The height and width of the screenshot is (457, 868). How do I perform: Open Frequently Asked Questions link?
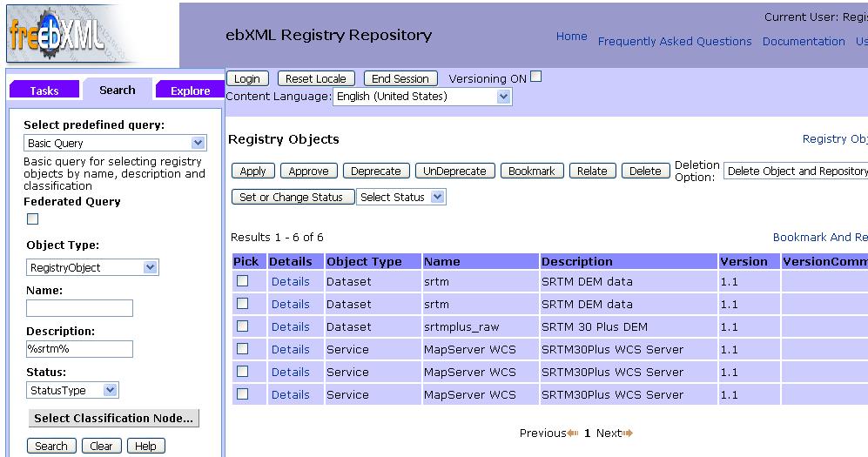point(674,41)
